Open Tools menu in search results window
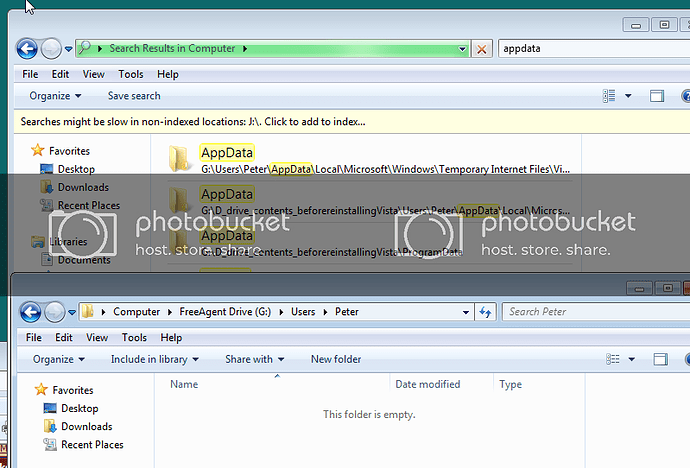This screenshot has height=468, width=690. pyautogui.click(x=131, y=74)
